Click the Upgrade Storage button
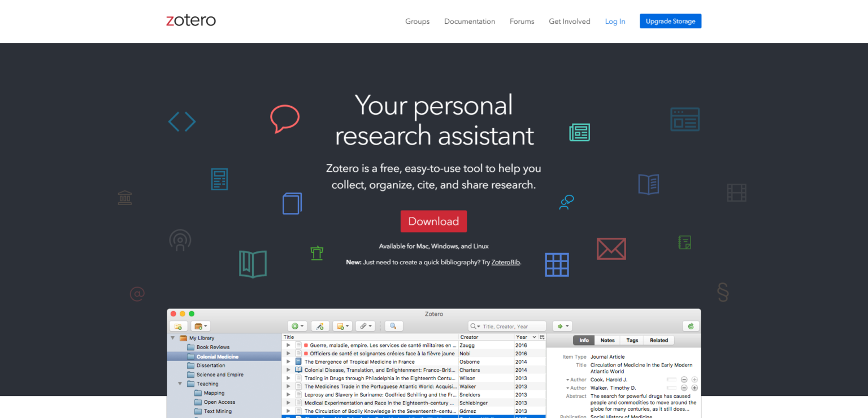 tap(670, 21)
